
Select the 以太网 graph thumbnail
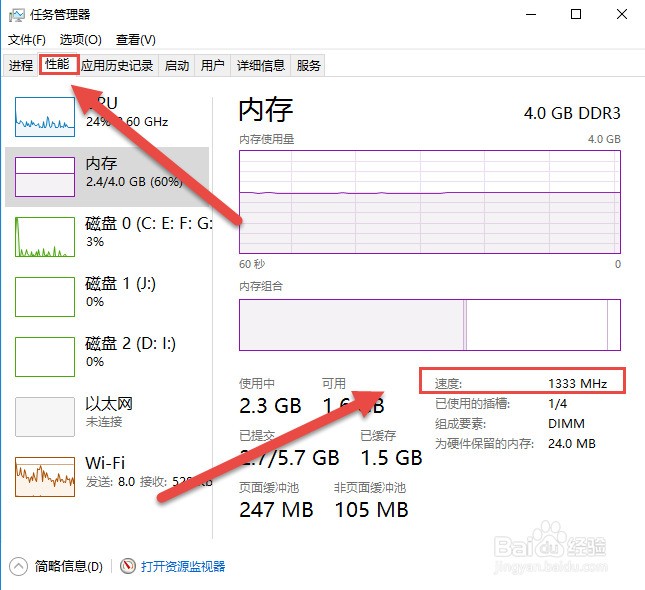[45, 417]
